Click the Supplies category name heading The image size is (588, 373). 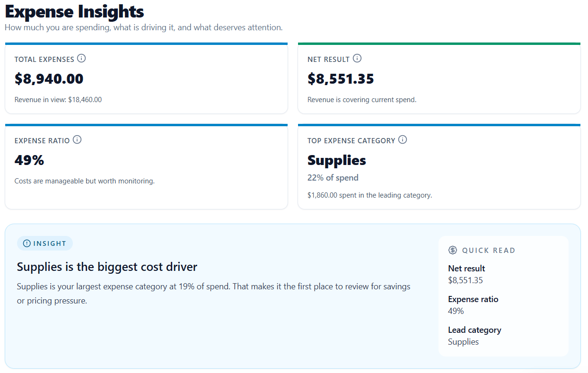pyautogui.click(x=336, y=160)
